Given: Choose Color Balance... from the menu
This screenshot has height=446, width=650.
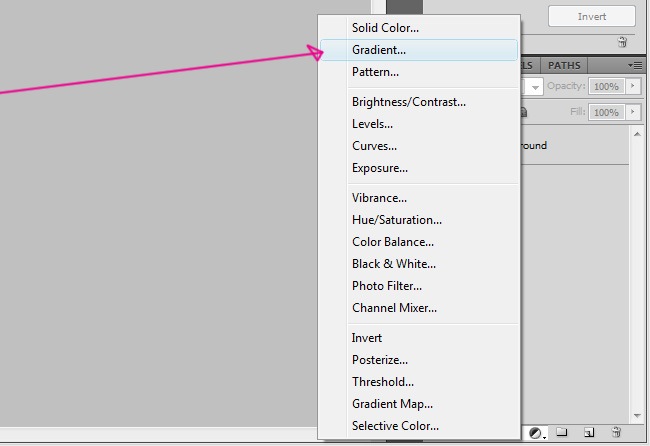Looking at the screenshot, I should point(419,242).
